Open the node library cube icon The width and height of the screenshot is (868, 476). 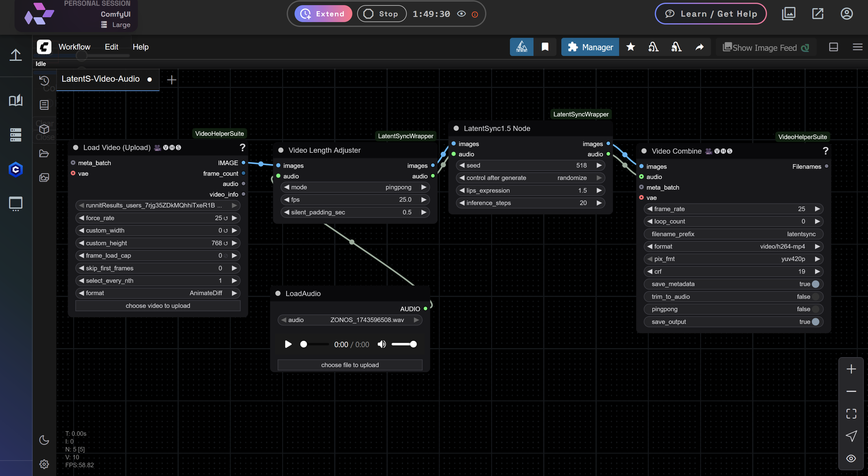[44, 129]
